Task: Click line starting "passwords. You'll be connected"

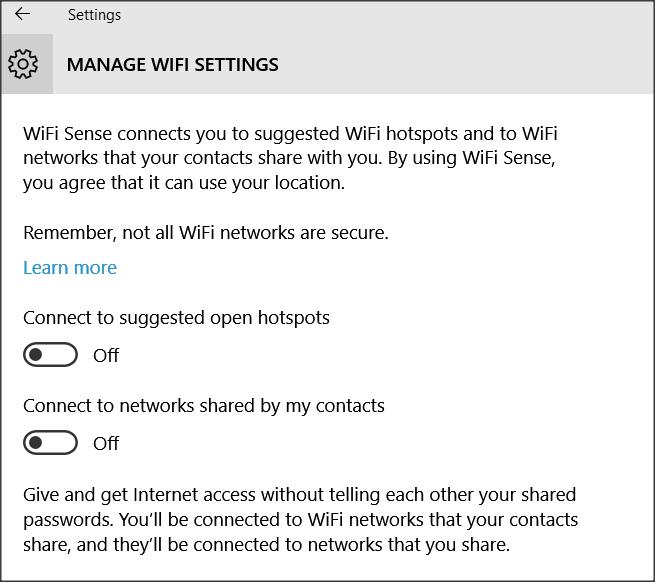Action: click(x=300, y=520)
